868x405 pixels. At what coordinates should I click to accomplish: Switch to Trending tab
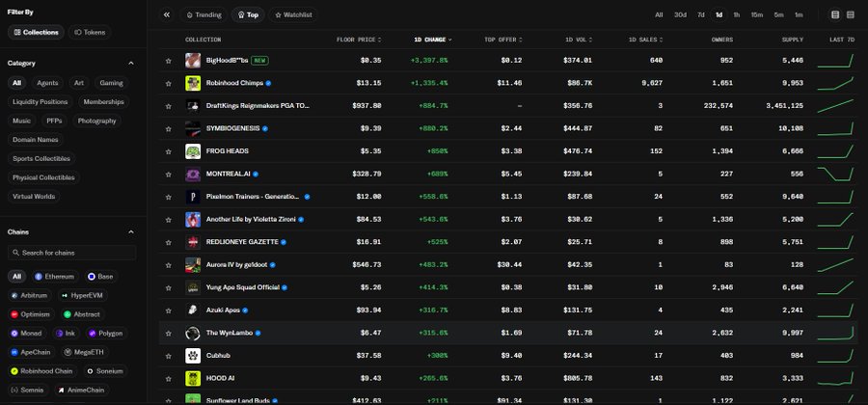[204, 14]
